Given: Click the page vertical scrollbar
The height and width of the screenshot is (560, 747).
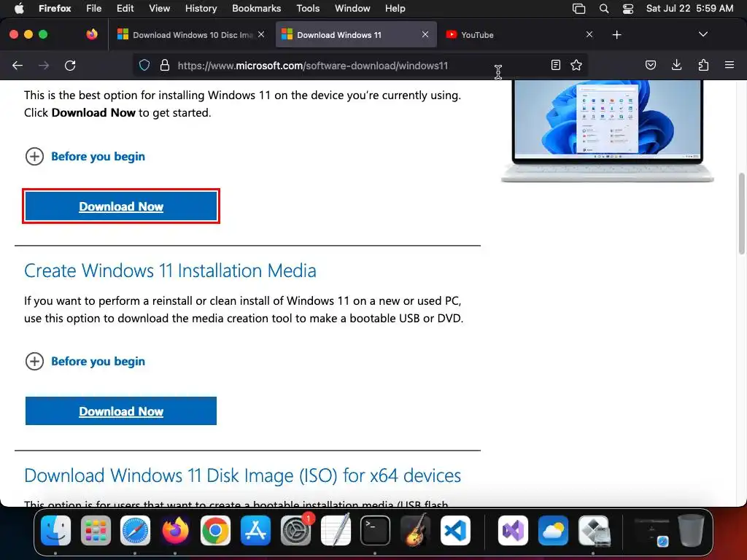Looking at the screenshot, I should click(x=741, y=214).
